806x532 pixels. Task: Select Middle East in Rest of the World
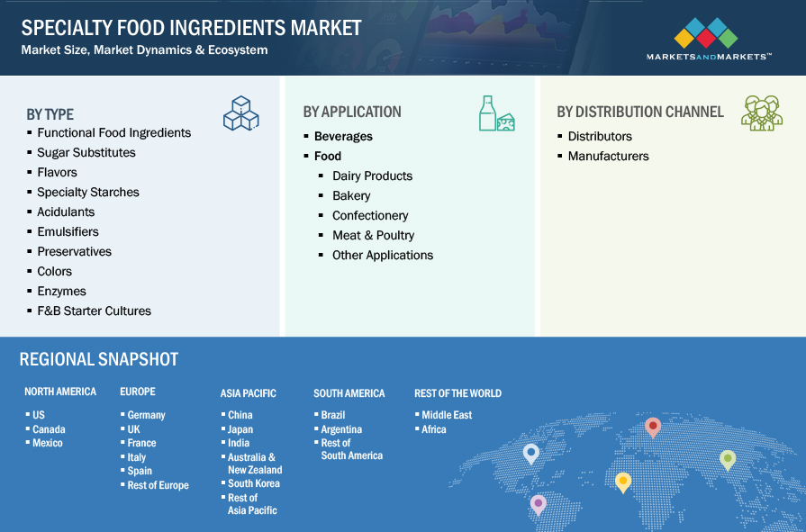447,415
